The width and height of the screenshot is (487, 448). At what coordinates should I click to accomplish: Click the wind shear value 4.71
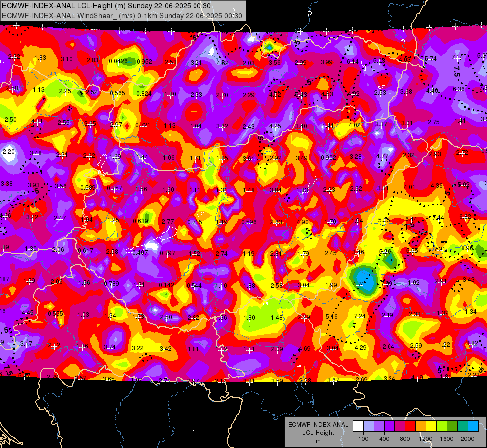pos(359,284)
